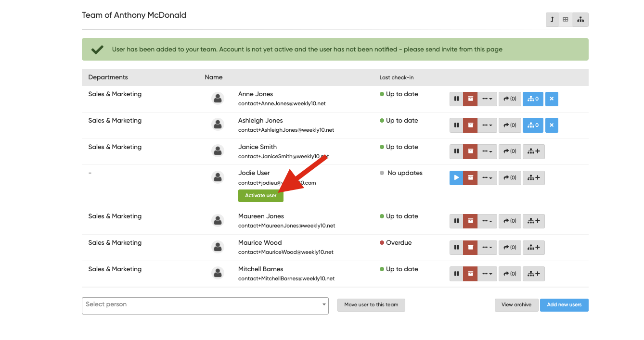The image size is (644, 340).
Task: Open the Select person dropdown
Action: pyautogui.click(x=205, y=305)
